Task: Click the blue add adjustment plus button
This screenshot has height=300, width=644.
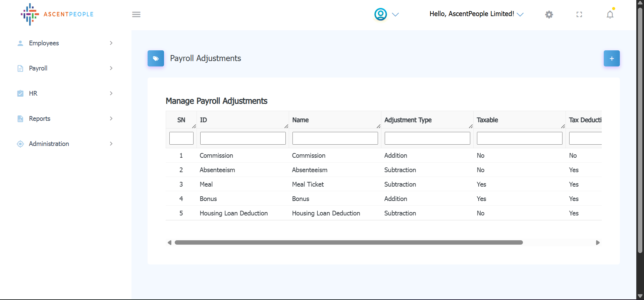Action: coord(611,58)
